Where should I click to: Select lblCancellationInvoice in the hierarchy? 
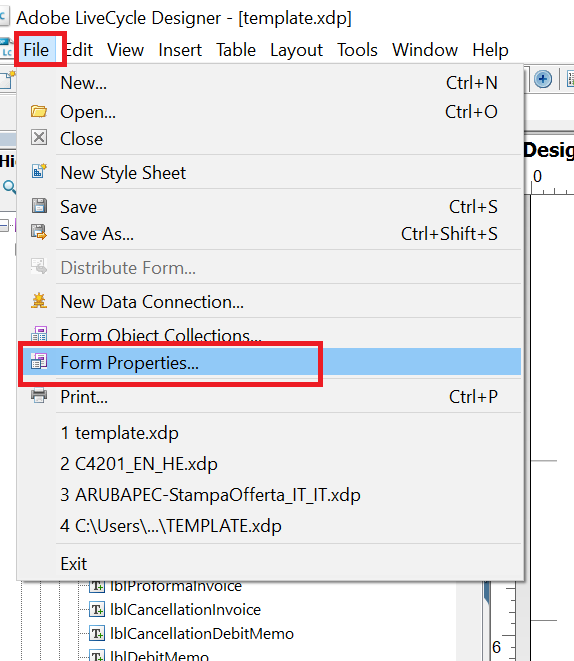tap(185, 610)
